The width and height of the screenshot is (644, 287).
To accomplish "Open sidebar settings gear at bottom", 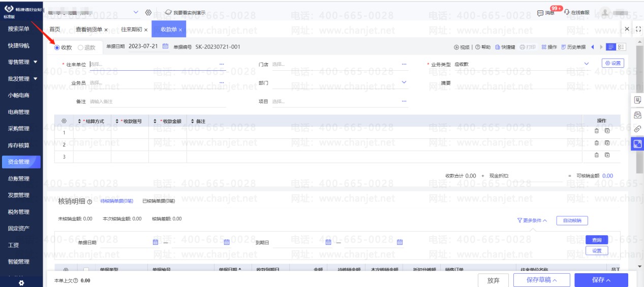I will tap(21, 283).
